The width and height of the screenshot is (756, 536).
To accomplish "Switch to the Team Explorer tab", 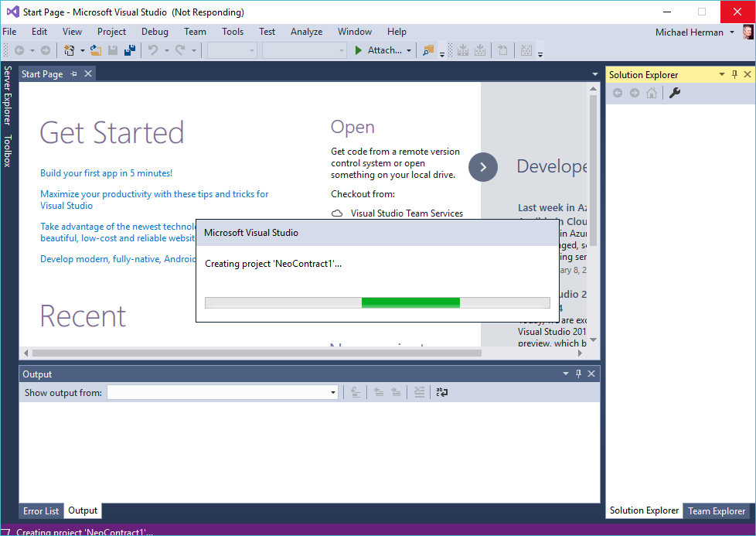I will pos(717,511).
